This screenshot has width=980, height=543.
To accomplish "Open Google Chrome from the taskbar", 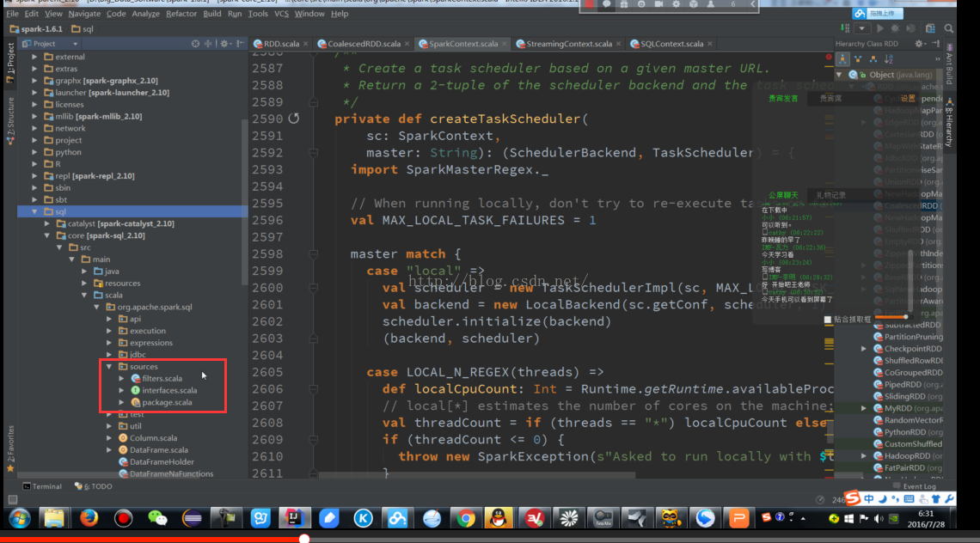I will (465, 518).
